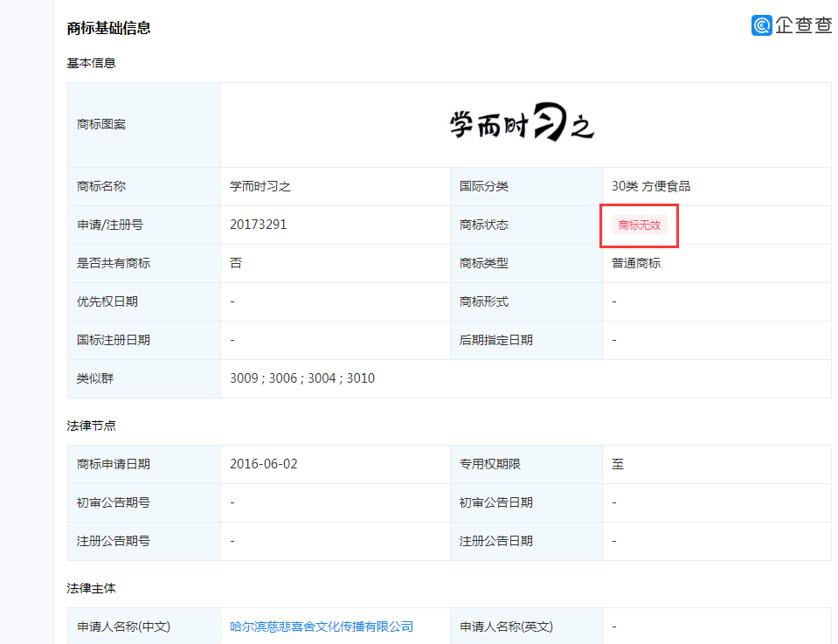Click the 是否共有商标 value 否

[x=236, y=263]
